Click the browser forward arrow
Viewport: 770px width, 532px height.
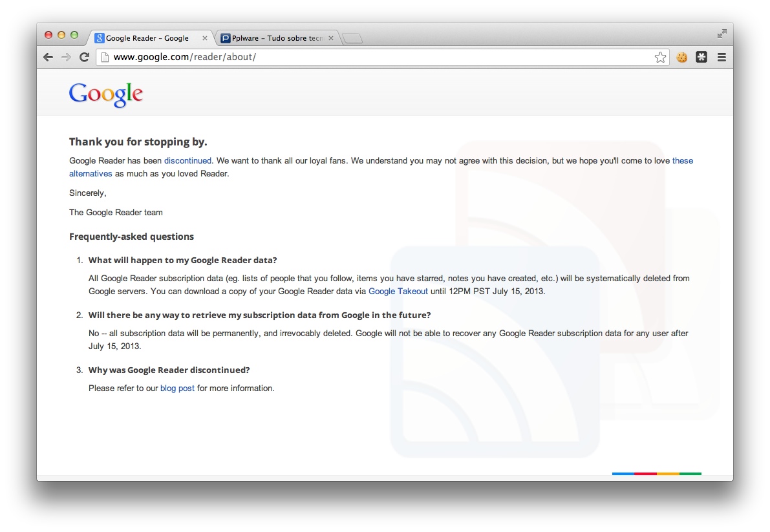pos(67,58)
